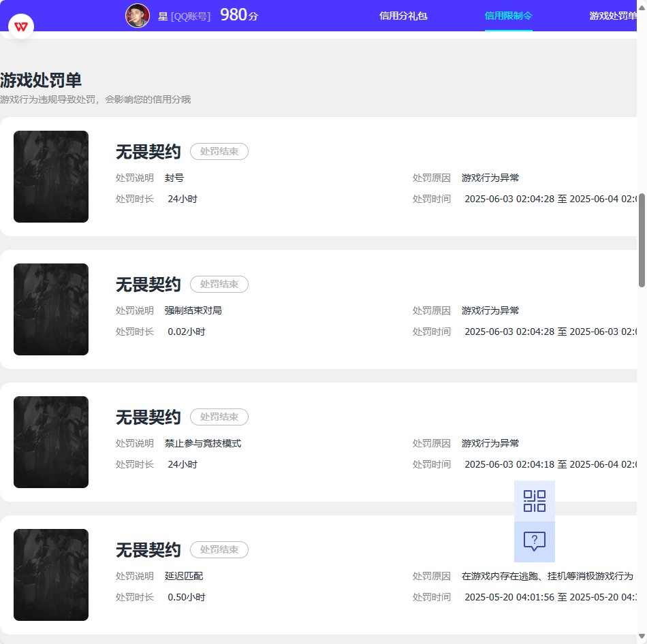The height and width of the screenshot is (644, 647).
Task: Click the 禁止参与竞技模式 penalty description
Action: click(202, 443)
